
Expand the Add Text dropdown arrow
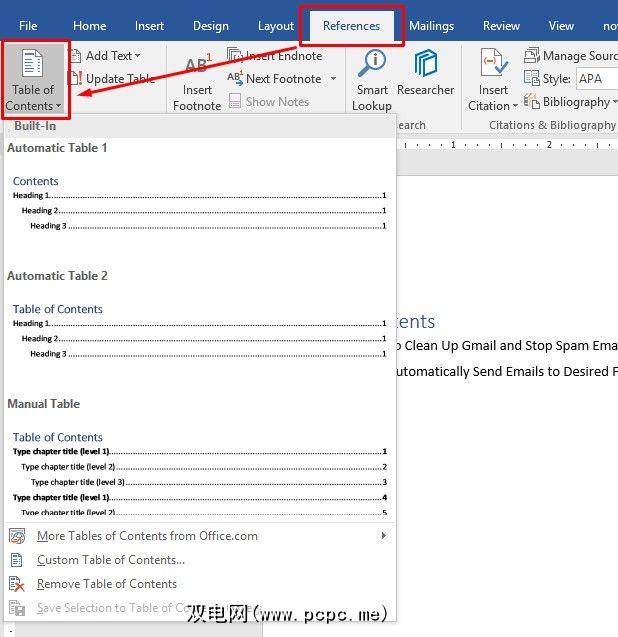[137, 55]
